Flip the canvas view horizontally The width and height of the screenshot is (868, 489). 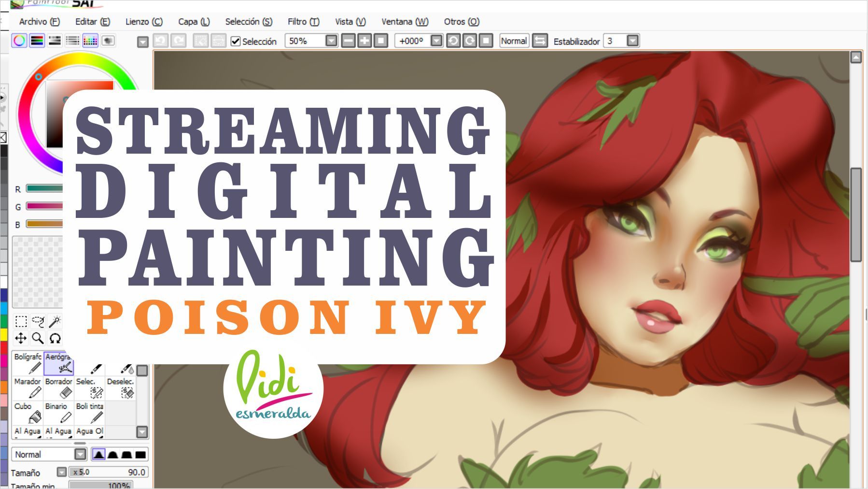540,41
